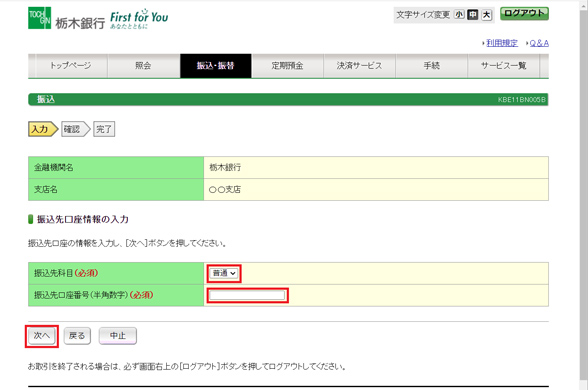Screen dimensions: 588x390
Task: Click the 振込先口座情報の入力 heading
Action: (x=82, y=219)
